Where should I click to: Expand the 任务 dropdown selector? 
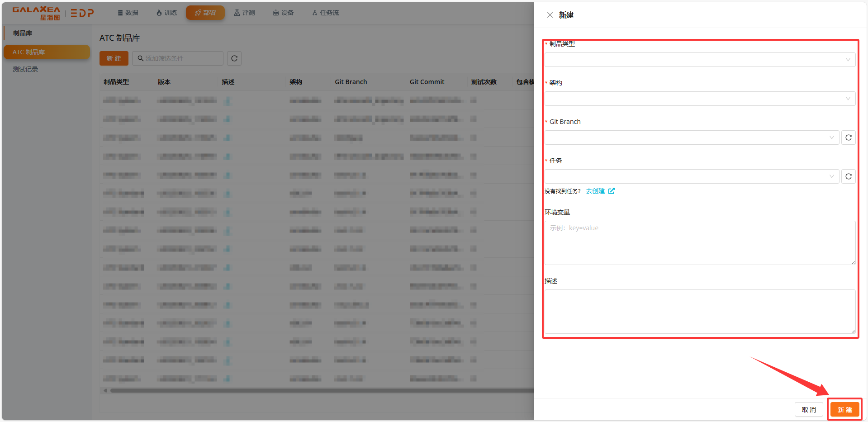[x=691, y=176]
